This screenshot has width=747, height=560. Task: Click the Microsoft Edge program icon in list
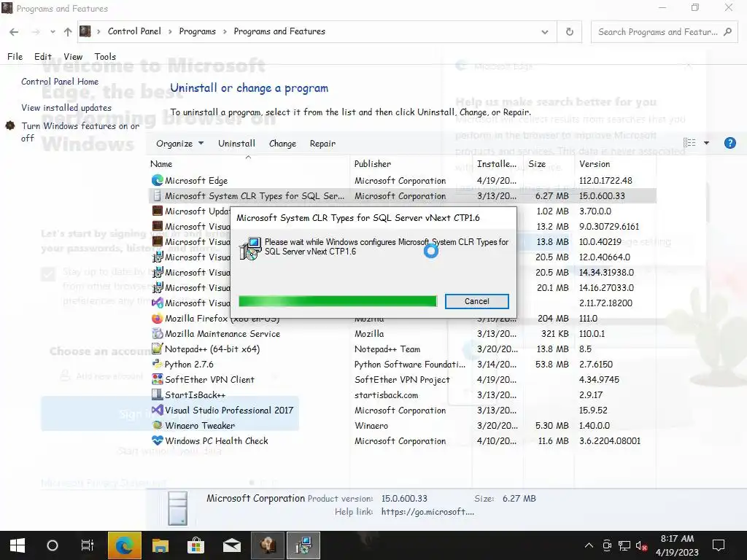click(158, 181)
